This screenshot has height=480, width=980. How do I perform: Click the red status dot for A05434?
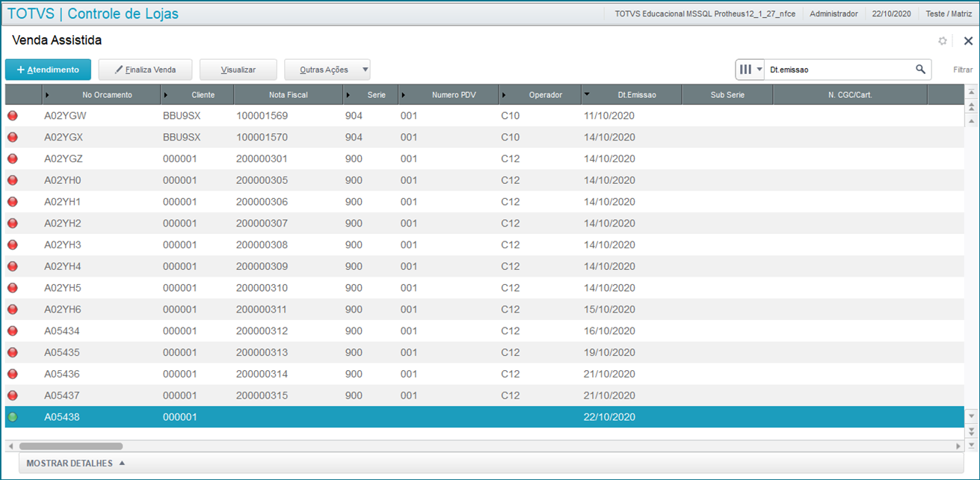tap(13, 330)
